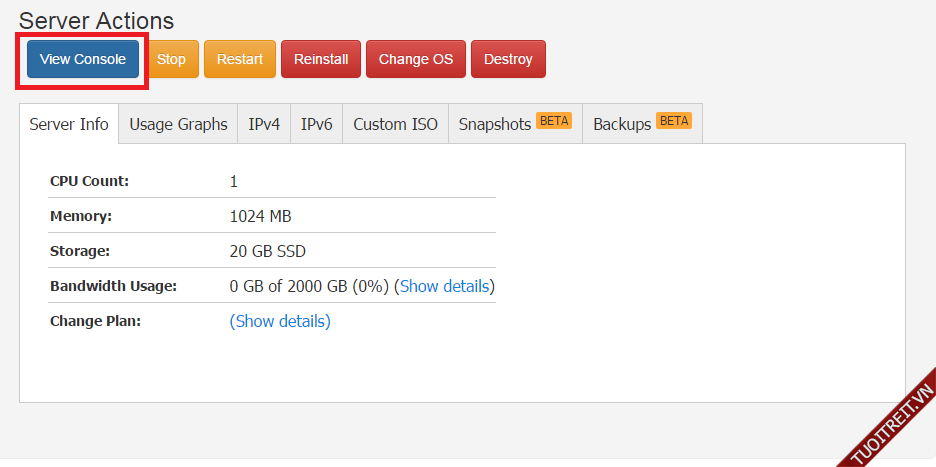This screenshot has height=467, width=936.
Task: Expand Show details beside Change Plan
Action: point(280,321)
